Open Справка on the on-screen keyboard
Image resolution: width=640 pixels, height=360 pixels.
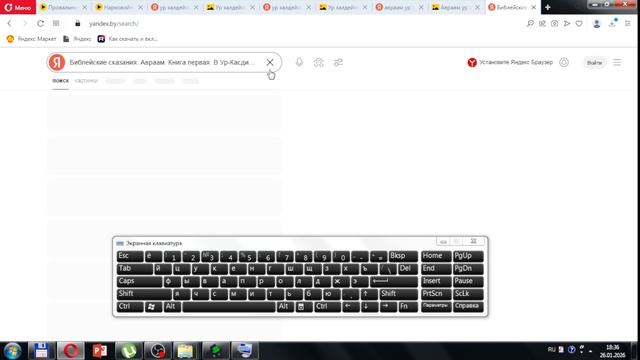[468, 307]
